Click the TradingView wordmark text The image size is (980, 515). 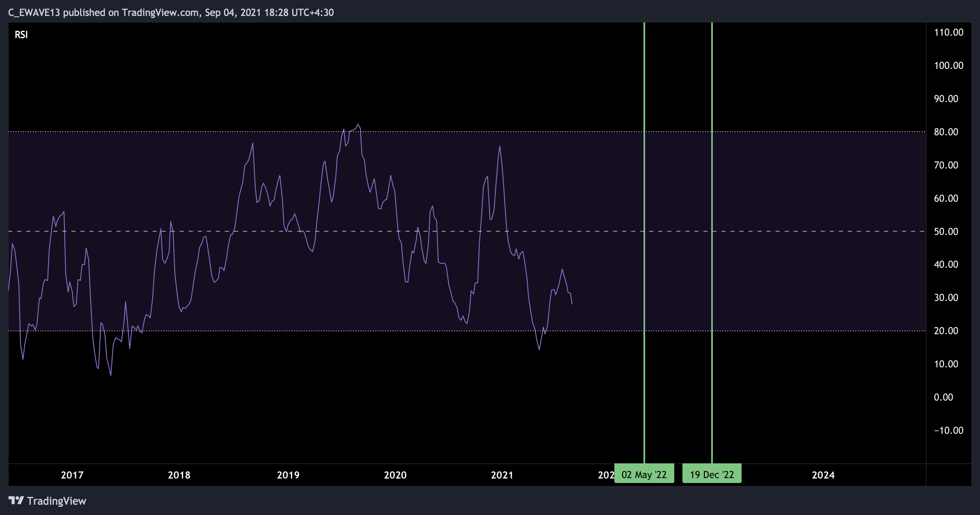click(x=57, y=501)
